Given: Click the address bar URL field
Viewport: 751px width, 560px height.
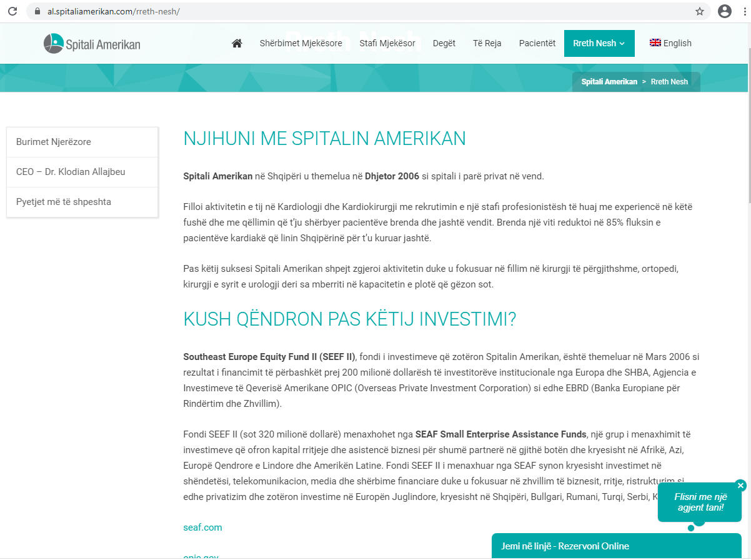Looking at the screenshot, I should tap(369, 11).
